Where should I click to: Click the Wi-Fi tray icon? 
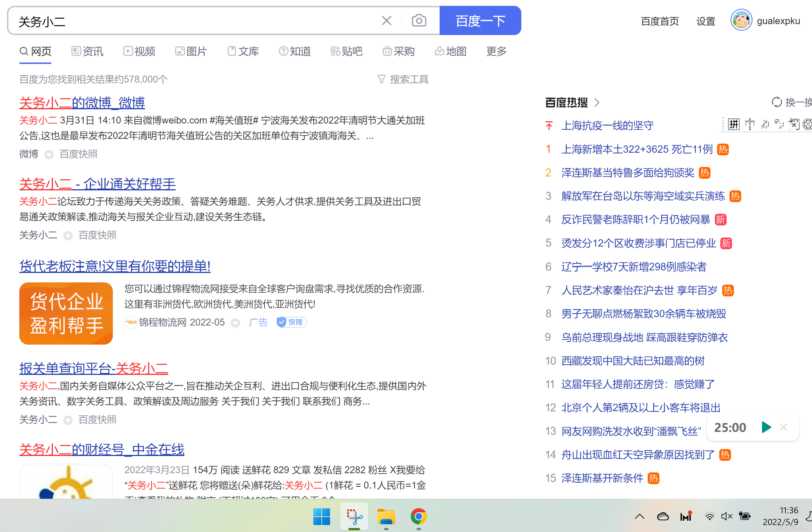[709, 516]
